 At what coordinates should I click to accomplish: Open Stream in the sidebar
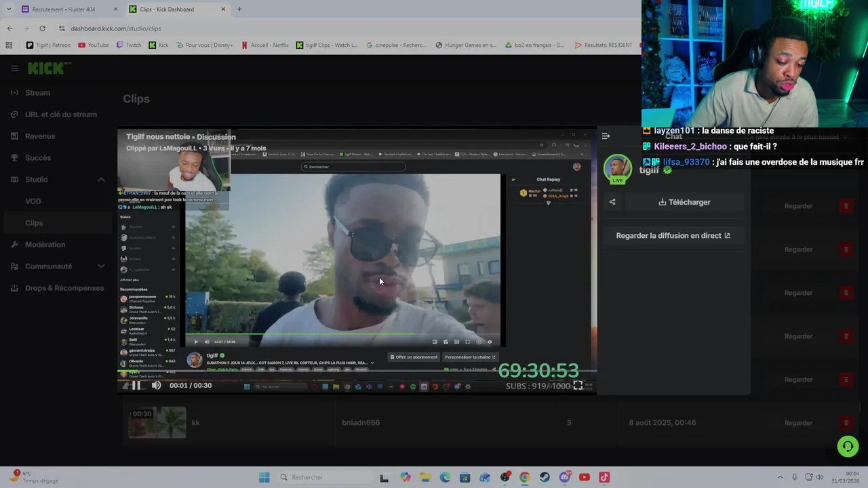[37, 93]
